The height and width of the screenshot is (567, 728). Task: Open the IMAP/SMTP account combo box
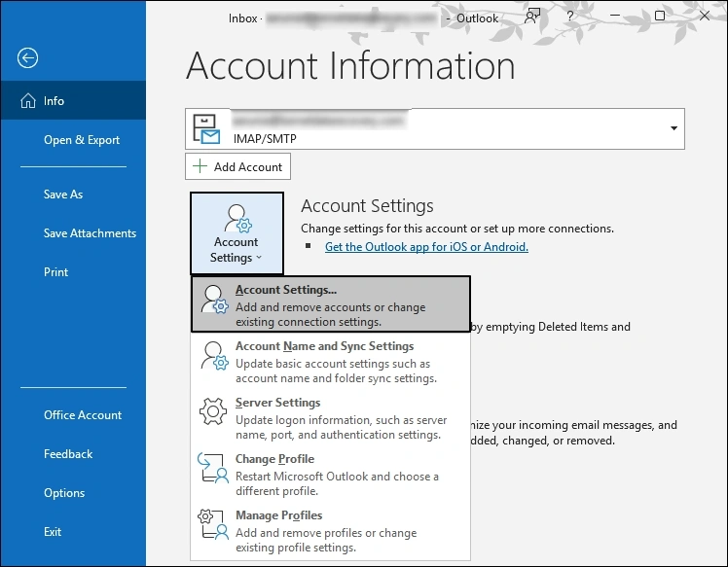[x=435, y=129]
